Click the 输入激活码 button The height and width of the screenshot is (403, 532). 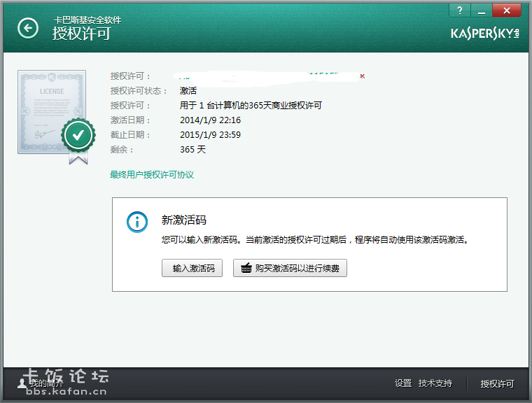click(192, 268)
